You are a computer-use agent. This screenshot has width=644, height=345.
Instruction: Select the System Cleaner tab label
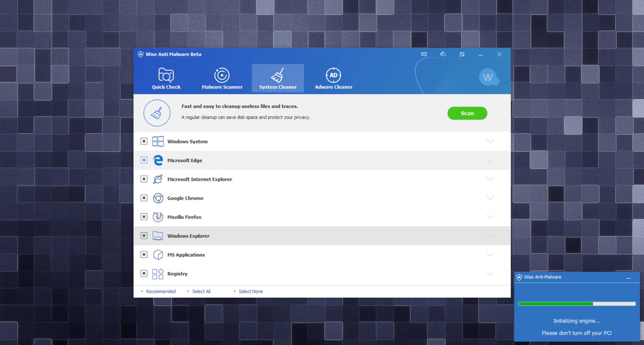click(x=278, y=87)
